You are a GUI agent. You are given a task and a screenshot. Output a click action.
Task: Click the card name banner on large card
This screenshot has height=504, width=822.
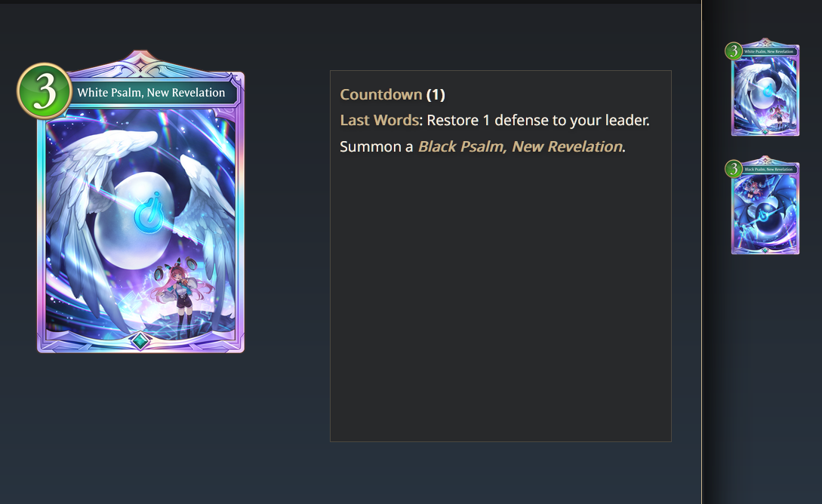(x=152, y=93)
